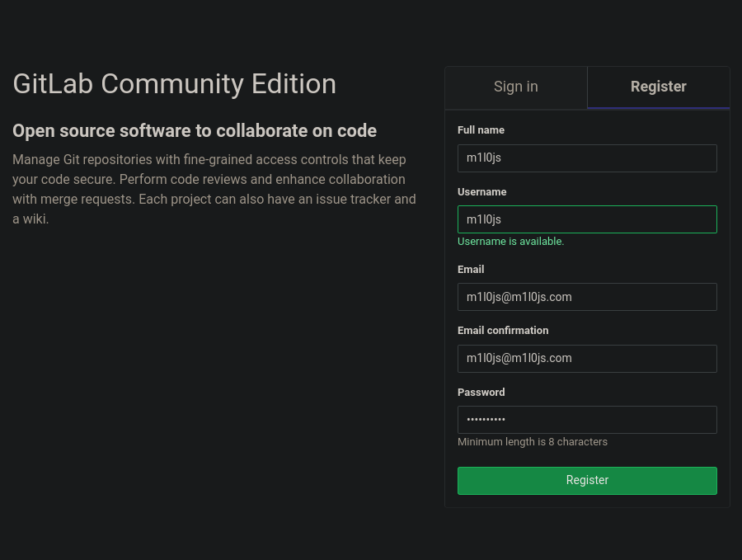This screenshot has width=742, height=560.
Task: Click the masked dots in the Password field
Action: point(486,420)
